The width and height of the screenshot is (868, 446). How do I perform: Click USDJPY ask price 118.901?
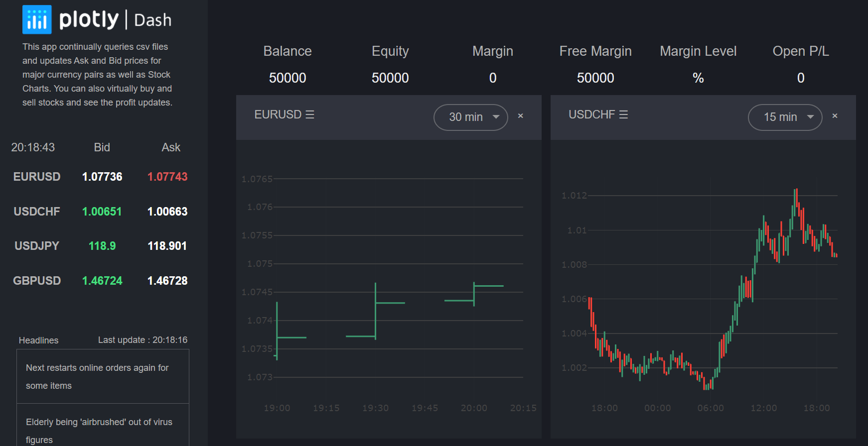[x=167, y=246]
